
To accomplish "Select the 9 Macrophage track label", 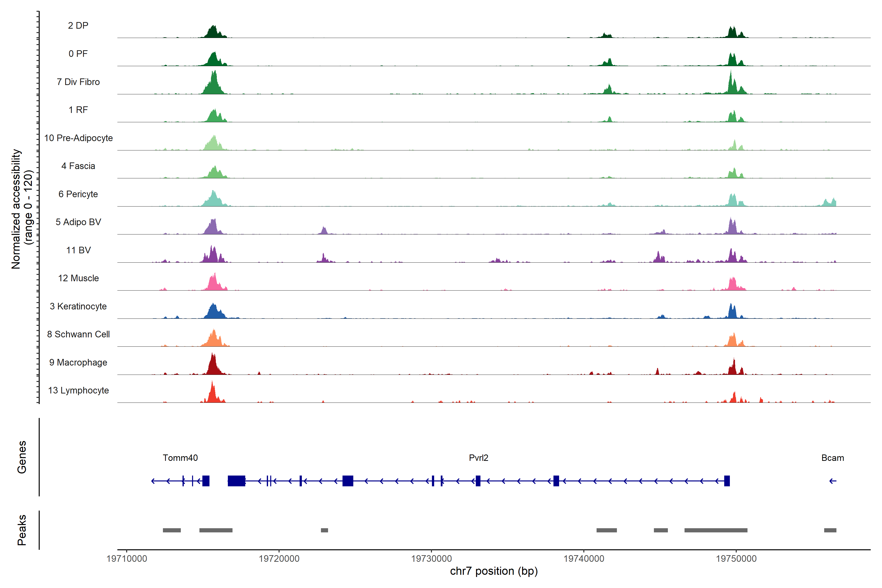I will (78, 363).
